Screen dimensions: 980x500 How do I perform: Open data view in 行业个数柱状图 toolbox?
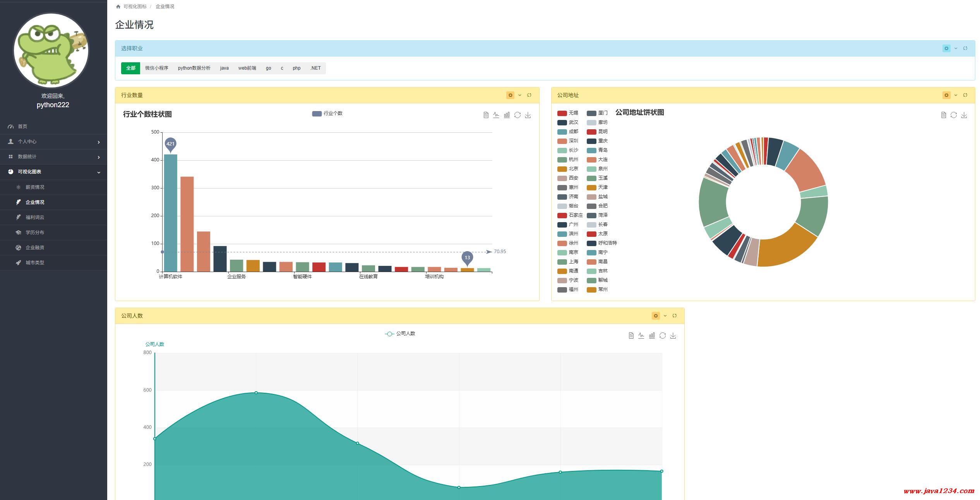pos(486,115)
